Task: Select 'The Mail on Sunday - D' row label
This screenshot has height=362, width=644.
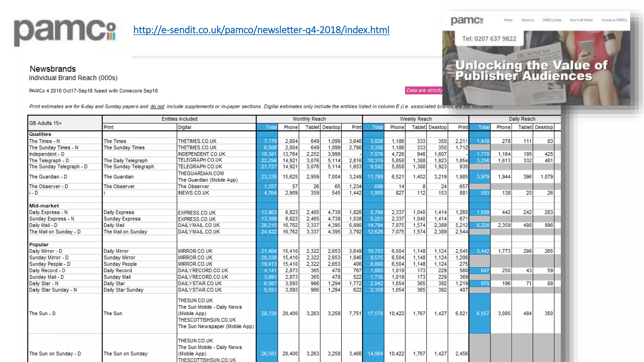Action: click(x=55, y=232)
